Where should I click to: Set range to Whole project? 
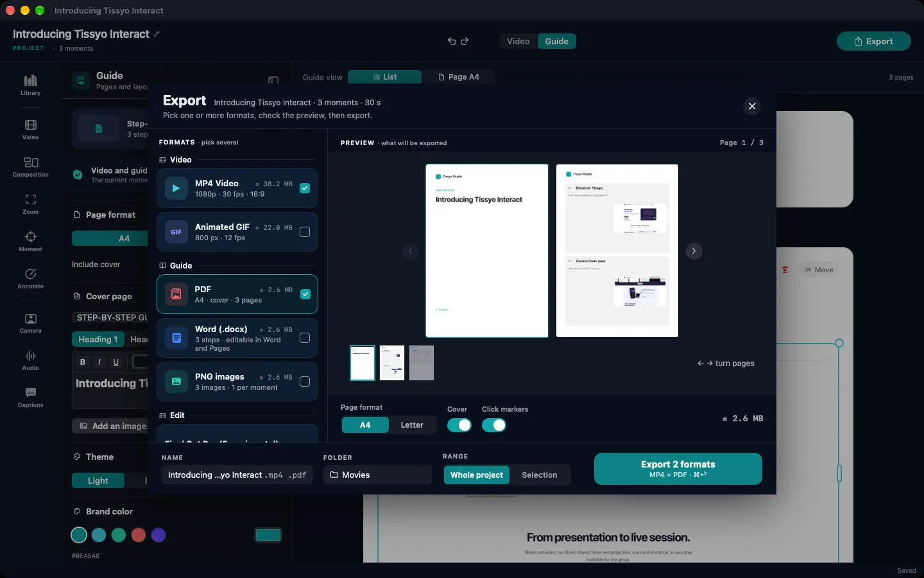click(x=477, y=475)
